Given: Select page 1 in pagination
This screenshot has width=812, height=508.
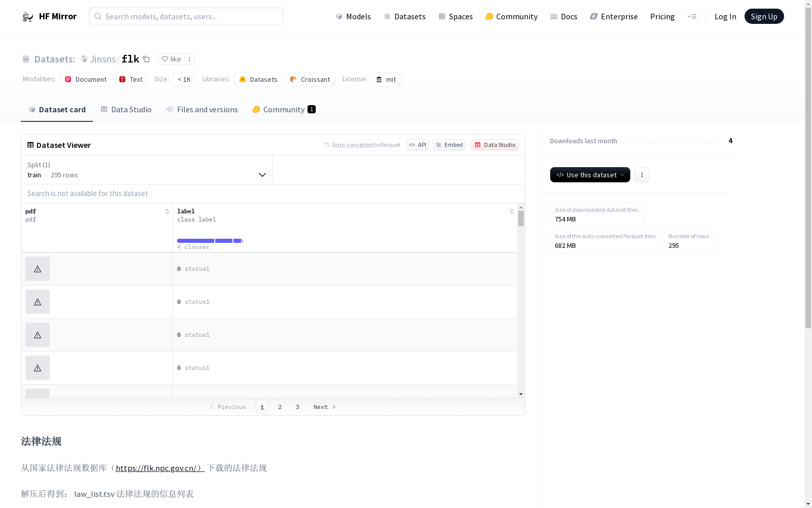Looking at the screenshot, I should (262, 407).
